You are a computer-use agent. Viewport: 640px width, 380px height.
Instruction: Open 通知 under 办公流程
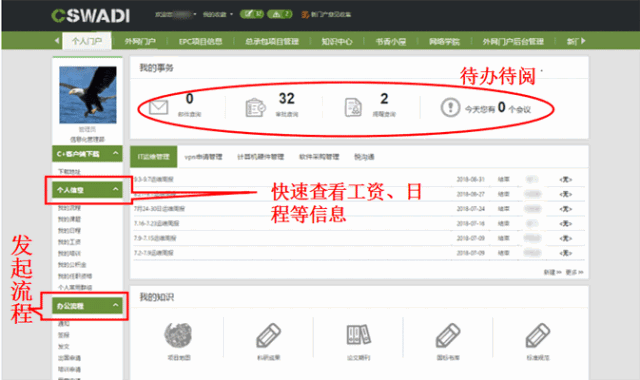click(x=64, y=324)
